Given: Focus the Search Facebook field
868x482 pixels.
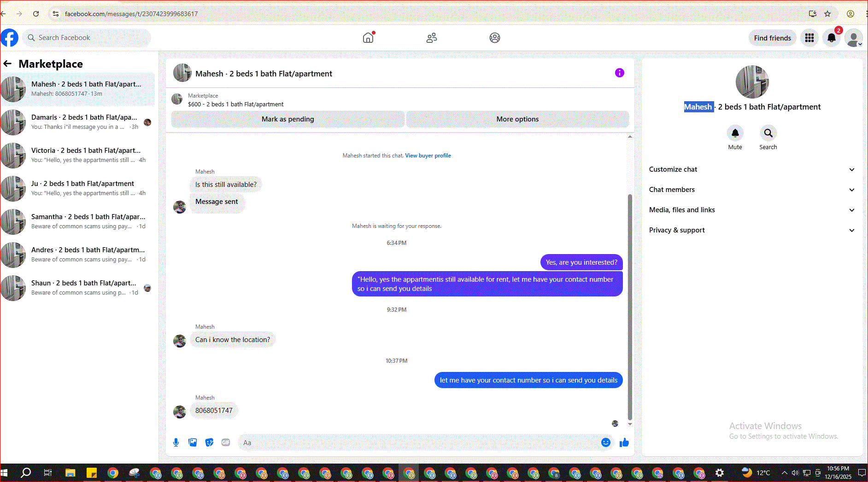Looking at the screenshot, I should pyautogui.click(x=87, y=38).
